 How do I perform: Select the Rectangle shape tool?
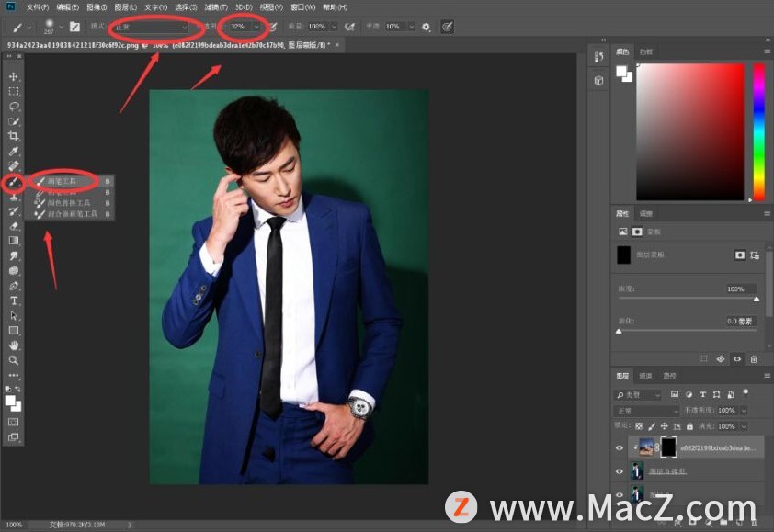coord(13,330)
